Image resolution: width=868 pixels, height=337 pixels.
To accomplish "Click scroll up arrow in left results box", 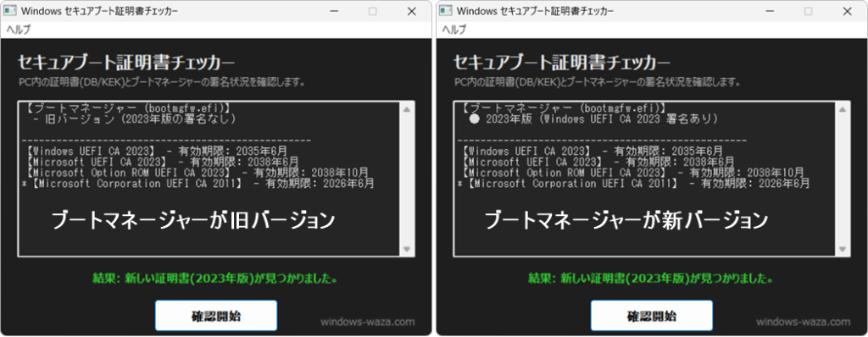I will pyautogui.click(x=407, y=109).
